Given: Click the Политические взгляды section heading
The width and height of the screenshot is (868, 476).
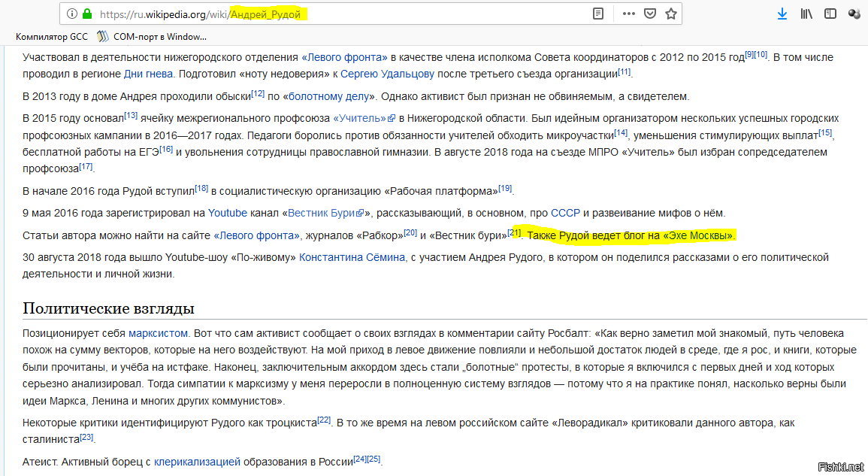Looking at the screenshot, I should [108, 308].
